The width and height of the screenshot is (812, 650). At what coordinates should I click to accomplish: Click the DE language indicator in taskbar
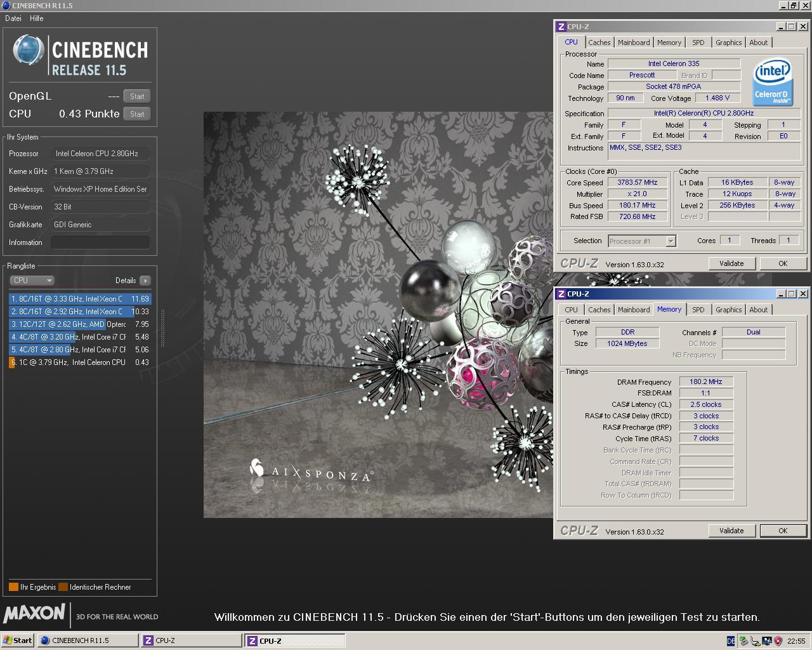tap(731, 641)
